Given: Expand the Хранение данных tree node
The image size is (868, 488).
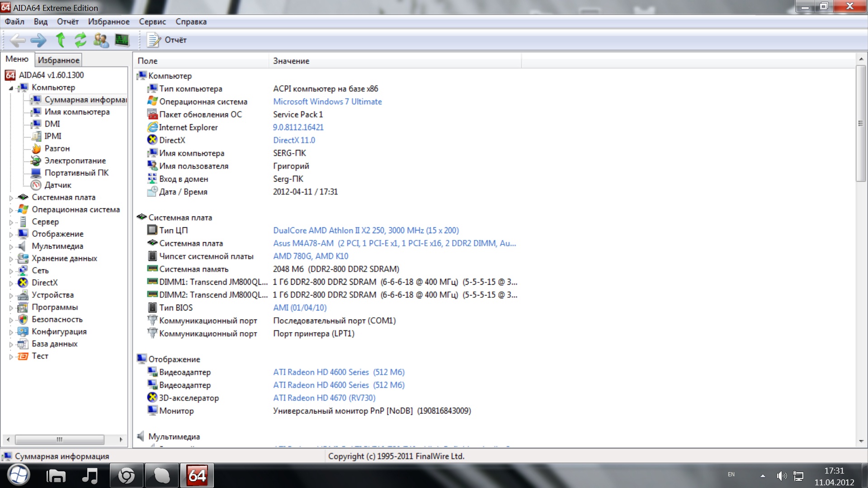Looking at the screenshot, I should point(11,259).
